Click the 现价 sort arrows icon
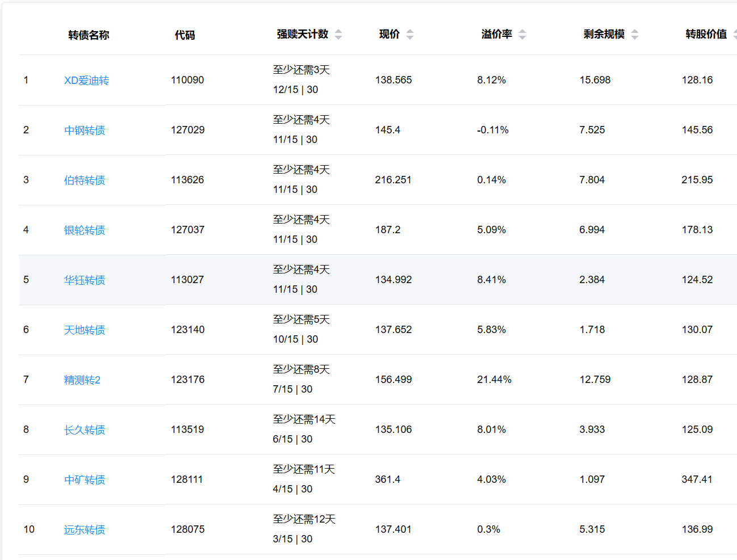737x560 pixels. point(410,35)
